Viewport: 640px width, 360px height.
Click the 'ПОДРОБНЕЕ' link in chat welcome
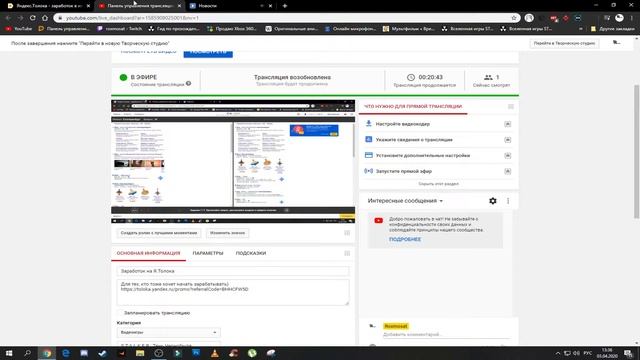404,239
